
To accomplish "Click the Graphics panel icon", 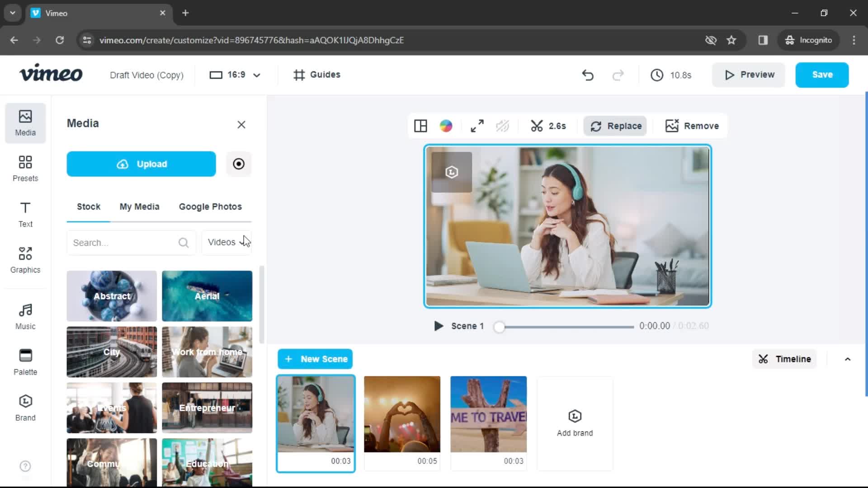I will click(25, 258).
